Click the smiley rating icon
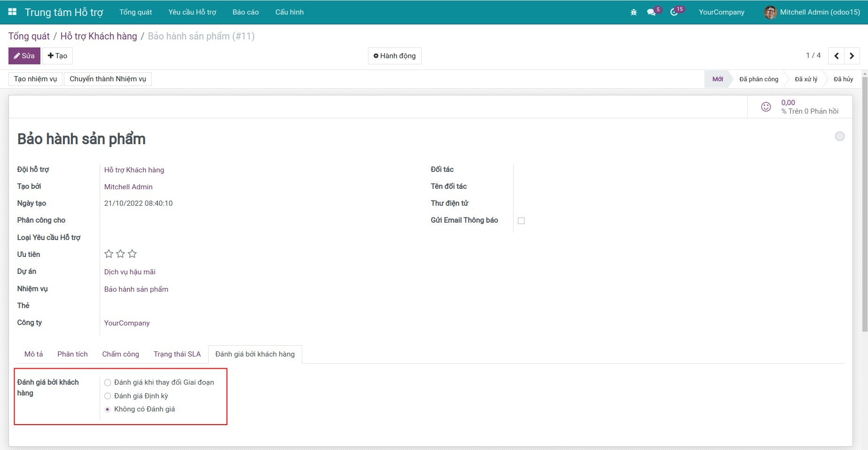The height and width of the screenshot is (450, 868). coord(766,107)
